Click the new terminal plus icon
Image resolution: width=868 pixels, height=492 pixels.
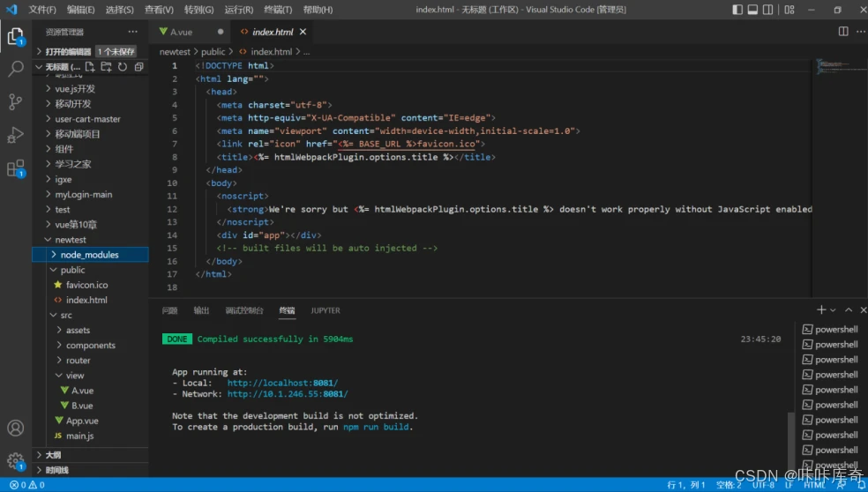point(821,309)
